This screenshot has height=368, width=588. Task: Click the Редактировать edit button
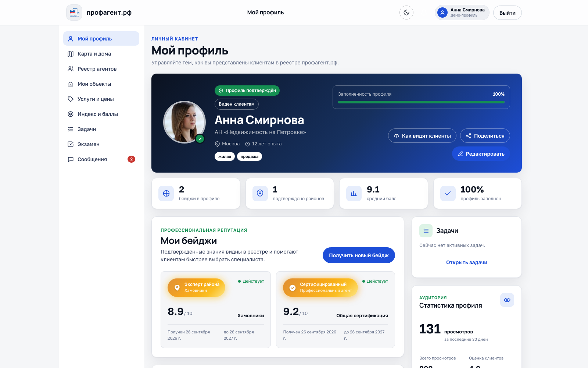[481, 154]
